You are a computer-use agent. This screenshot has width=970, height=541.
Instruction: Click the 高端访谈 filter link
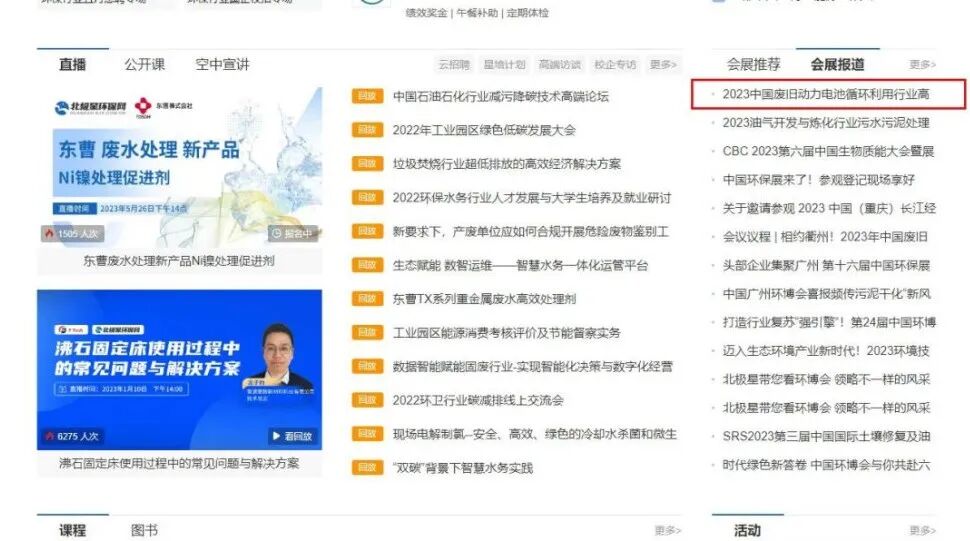(560, 64)
